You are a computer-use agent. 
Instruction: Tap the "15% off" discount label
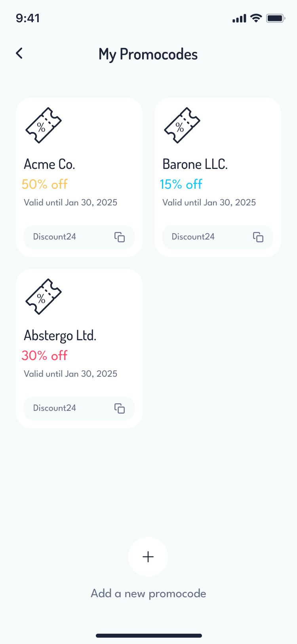coord(181,184)
